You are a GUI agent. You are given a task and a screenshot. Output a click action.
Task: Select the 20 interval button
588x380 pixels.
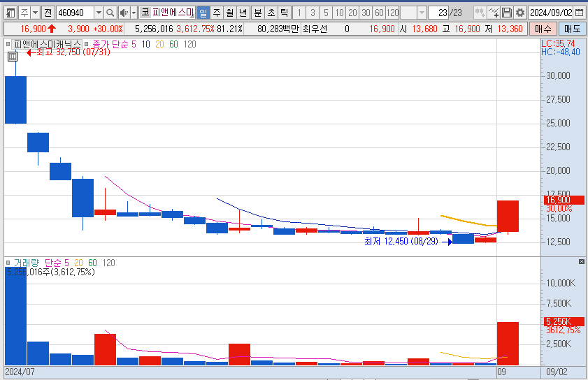(352, 13)
